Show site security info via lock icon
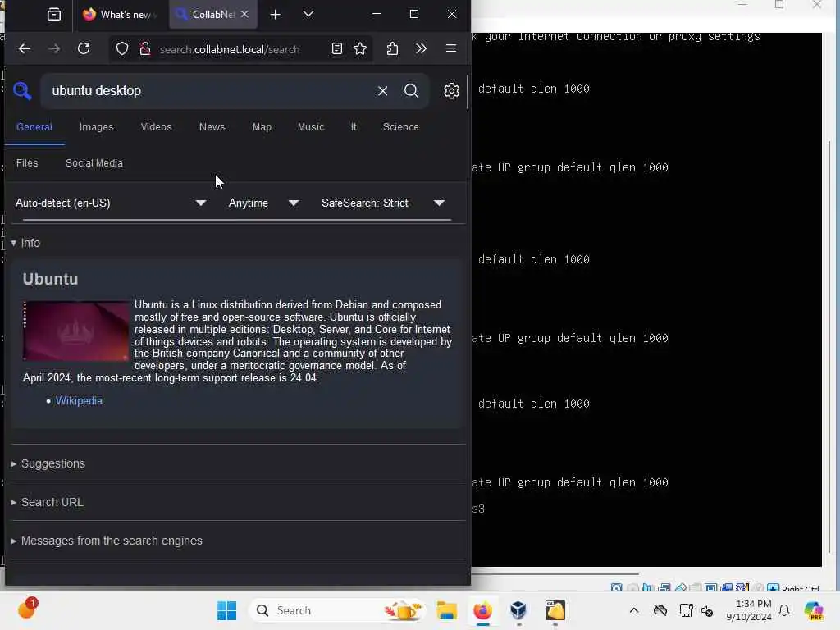840x630 pixels. pos(144,48)
